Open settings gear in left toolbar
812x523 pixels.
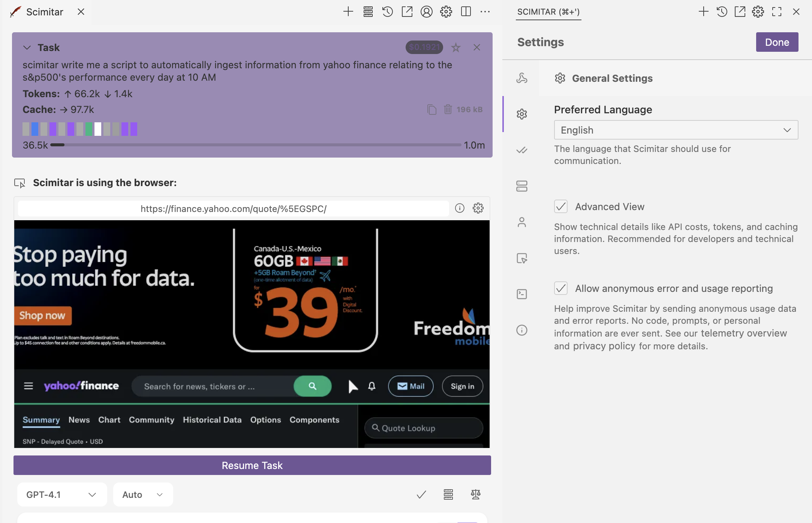(x=446, y=12)
